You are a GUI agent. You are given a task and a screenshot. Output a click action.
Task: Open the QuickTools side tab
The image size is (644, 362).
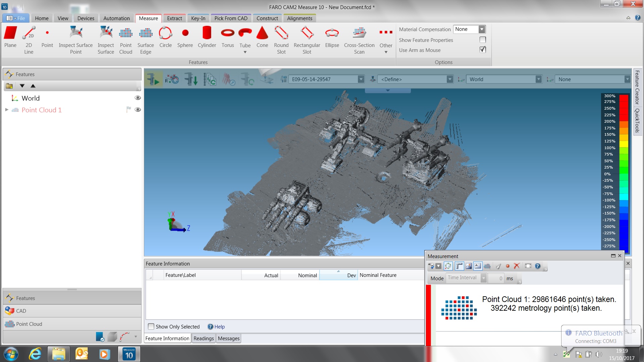coord(637,121)
